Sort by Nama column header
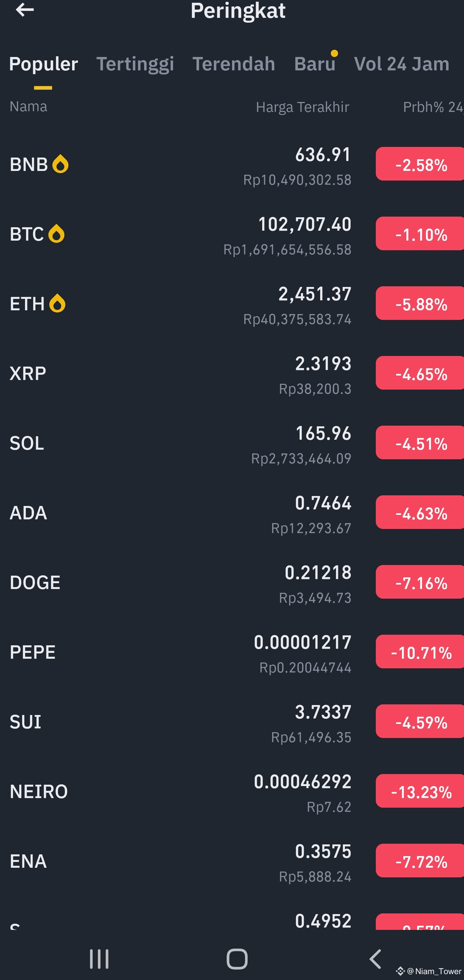Image resolution: width=464 pixels, height=980 pixels. point(28,106)
